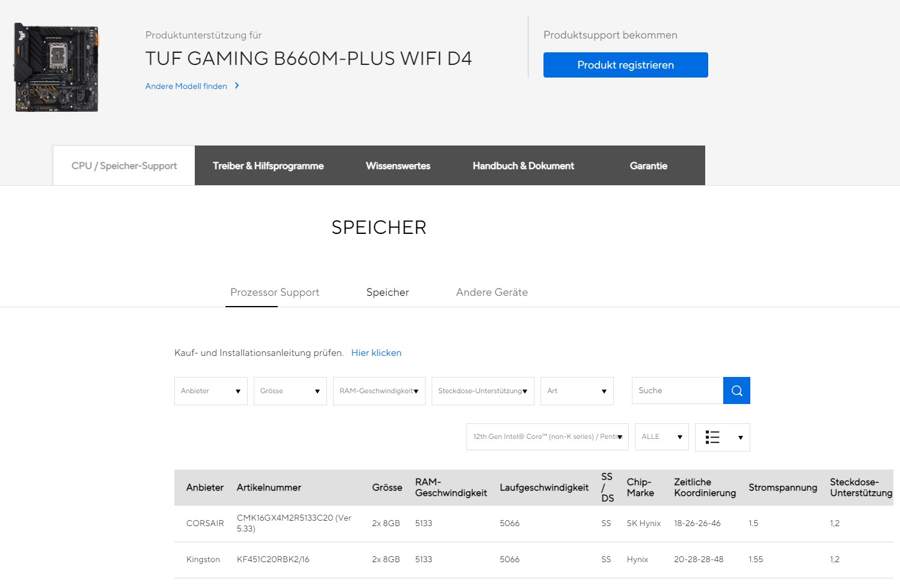
Task: Click the Laufgeschwindigkeit column header
Action: point(544,488)
